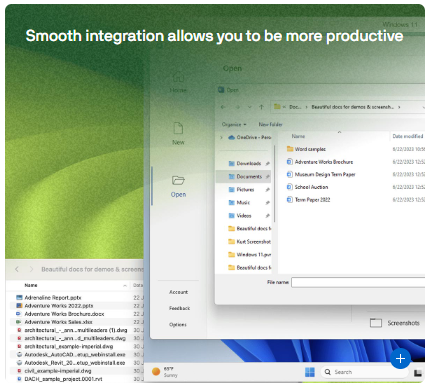
Task: Open the Kurt Screenshots folder shortcut
Action: click(249, 241)
